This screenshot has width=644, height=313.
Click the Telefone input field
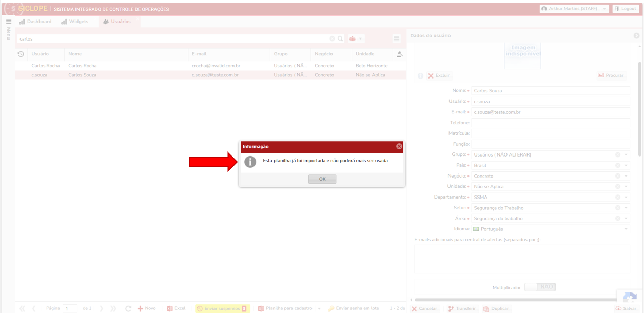tap(550, 123)
